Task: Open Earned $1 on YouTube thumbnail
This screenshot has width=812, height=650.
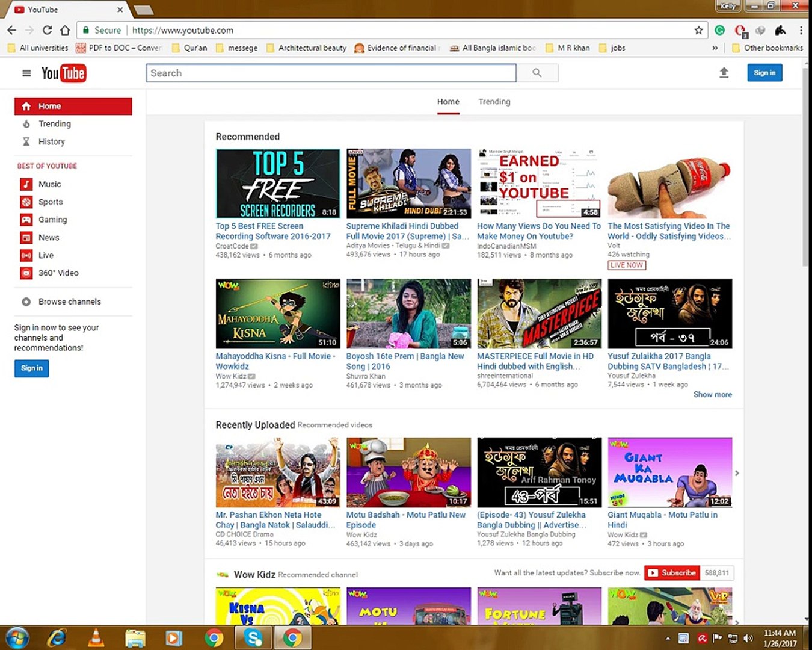Action: pos(539,184)
